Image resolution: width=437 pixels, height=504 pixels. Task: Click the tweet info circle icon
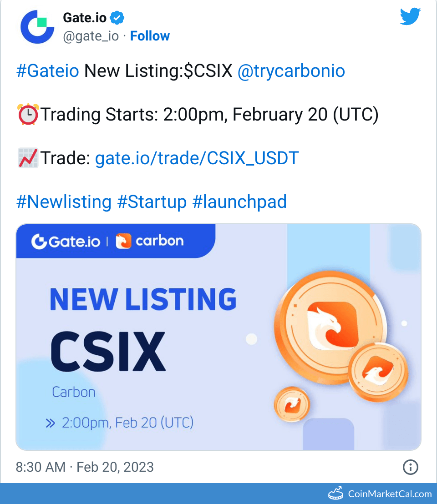[x=410, y=467]
